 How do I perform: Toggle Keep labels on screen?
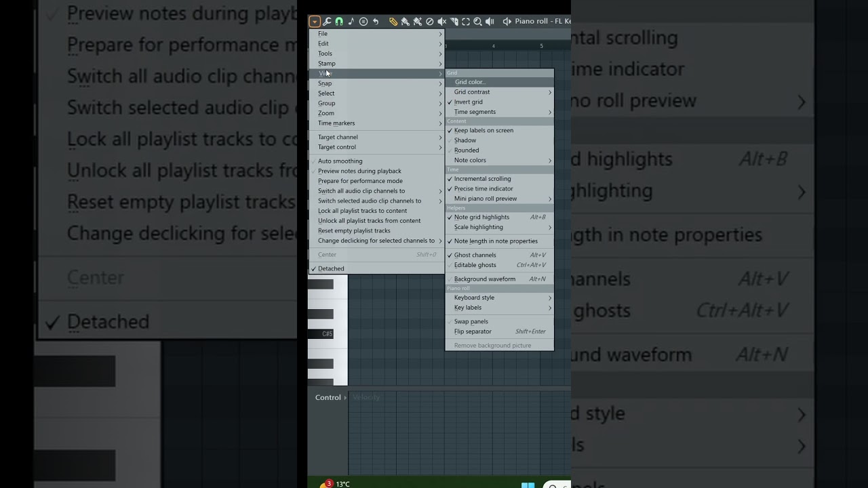[499, 130]
